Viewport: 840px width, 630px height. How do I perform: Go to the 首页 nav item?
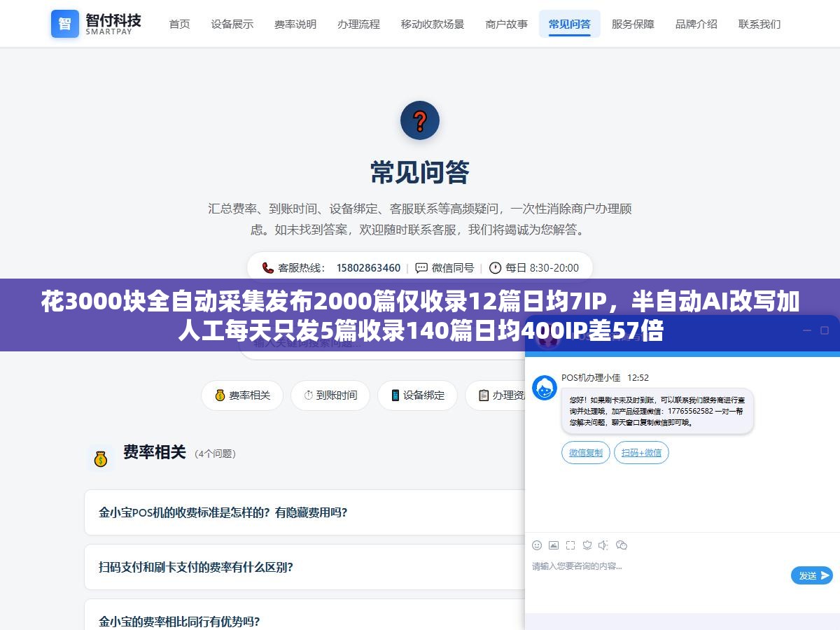click(x=179, y=24)
